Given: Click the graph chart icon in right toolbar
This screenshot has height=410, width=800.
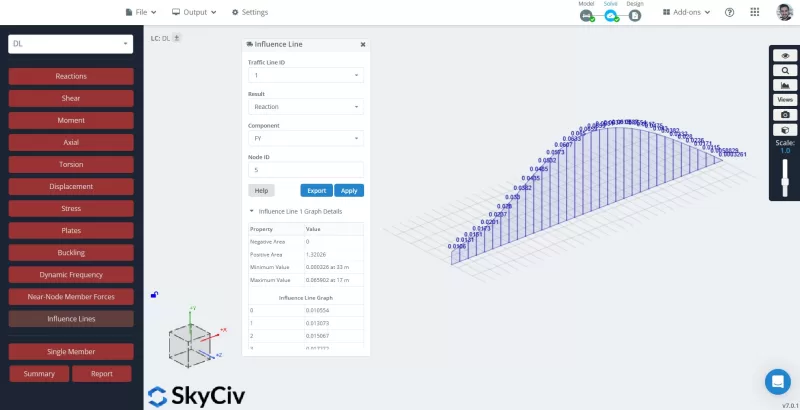Looking at the screenshot, I should pyautogui.click(x=785, y=85).
